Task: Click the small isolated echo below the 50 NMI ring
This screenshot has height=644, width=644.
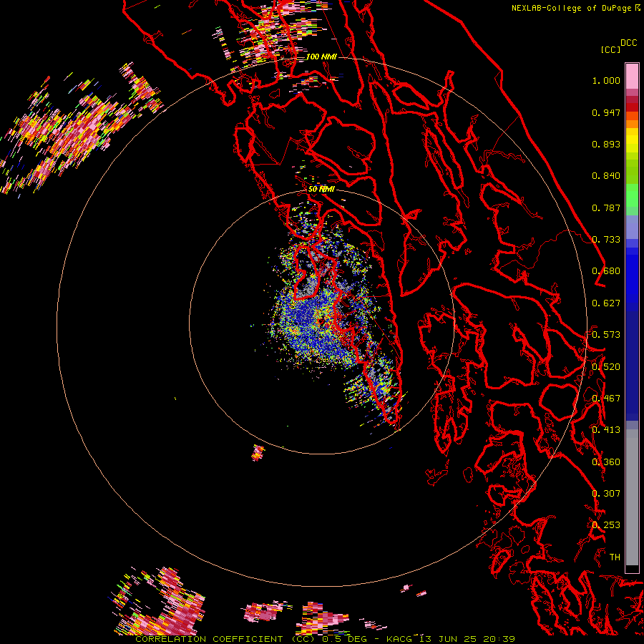Action: pos(258,453)
